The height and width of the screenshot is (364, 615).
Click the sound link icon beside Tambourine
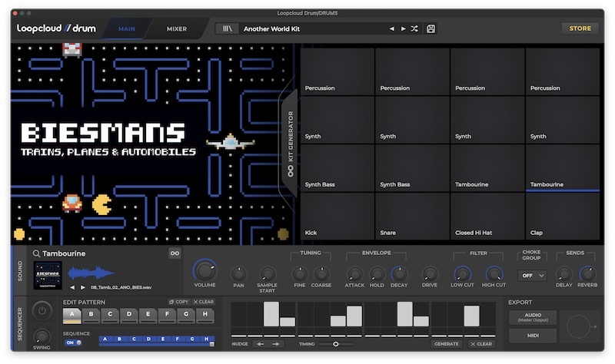tap(175, 253)
